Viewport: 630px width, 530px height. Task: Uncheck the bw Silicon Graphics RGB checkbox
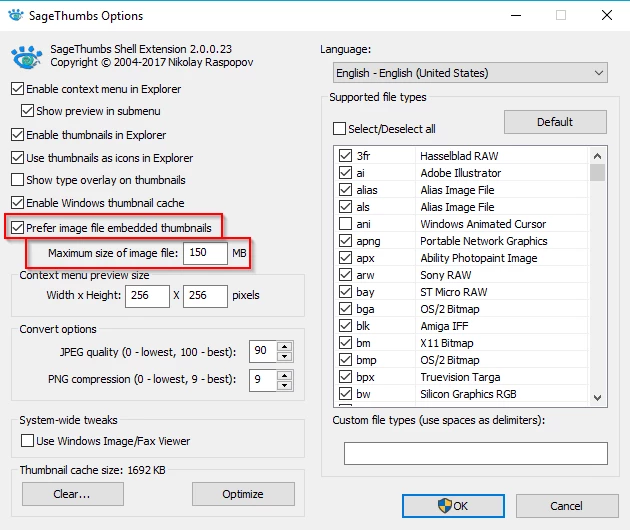click(345, 394)
